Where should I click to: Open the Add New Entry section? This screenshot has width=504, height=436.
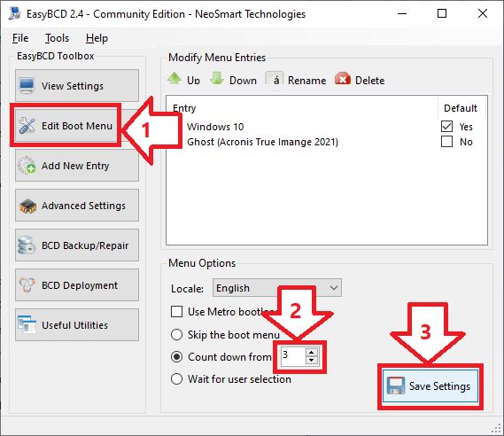(x=77, y=165)
